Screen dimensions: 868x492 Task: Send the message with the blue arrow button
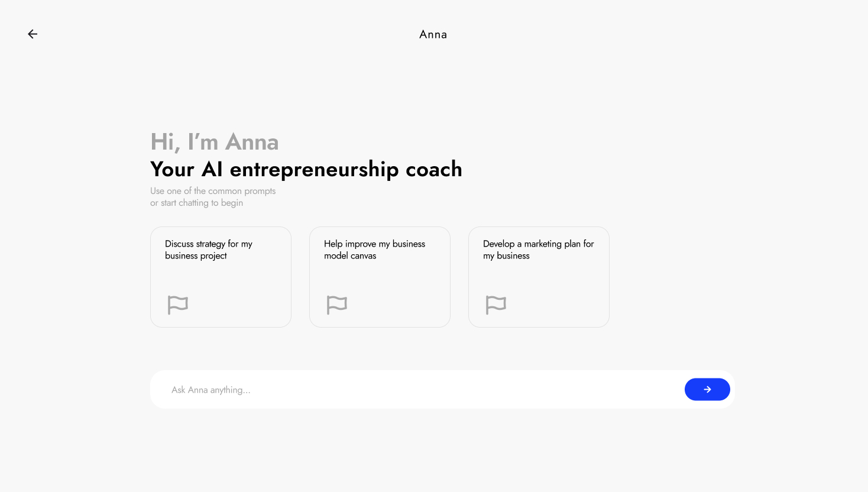pyautogui.click(x=707, y=390)
